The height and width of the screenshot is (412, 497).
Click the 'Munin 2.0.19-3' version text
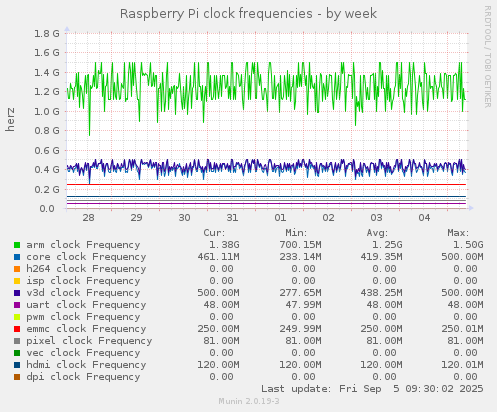[x=249, y=401]
